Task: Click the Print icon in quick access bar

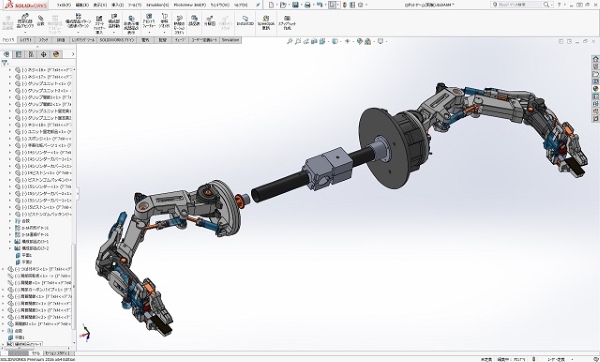Action: pyautogui.click(x=307, y=5)
